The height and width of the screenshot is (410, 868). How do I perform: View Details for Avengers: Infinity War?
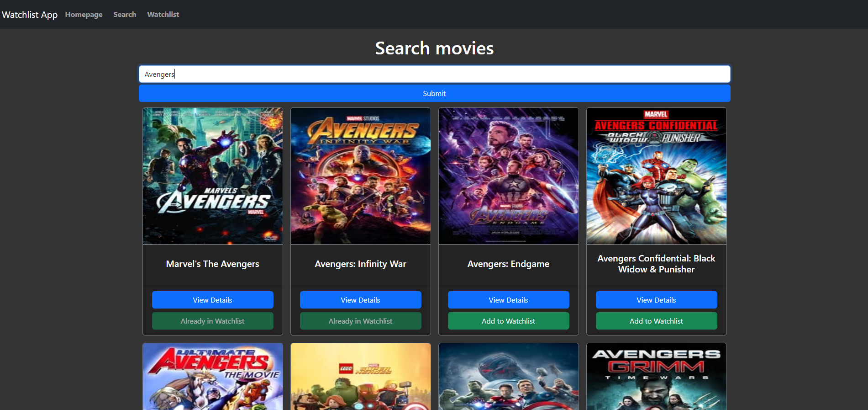coord(360,300)
